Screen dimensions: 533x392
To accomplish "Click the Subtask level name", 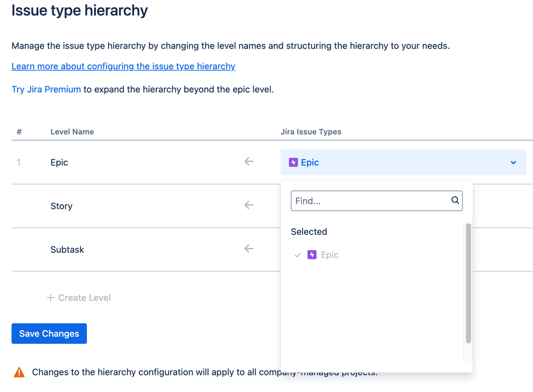I will [67, 250].
